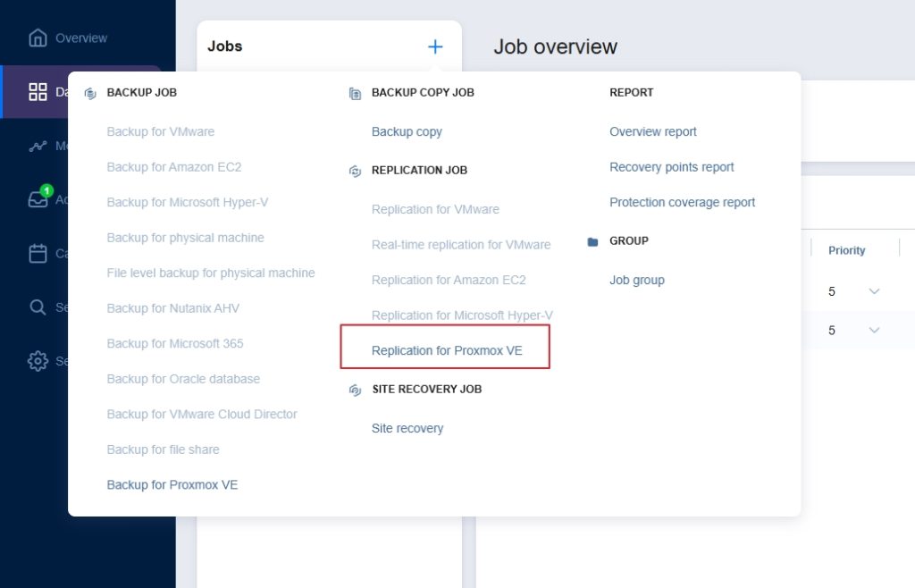Viewport: 915px width, 588px height.
Task: Expand the second priority 5 dropdown chevron
Action: point(874,330)
